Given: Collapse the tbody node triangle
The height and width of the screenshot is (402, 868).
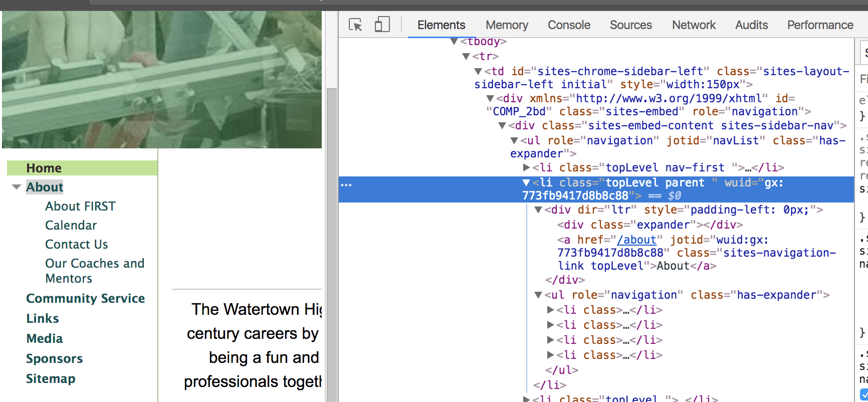Looking at the screenshot, I should (x=454, y=41).
